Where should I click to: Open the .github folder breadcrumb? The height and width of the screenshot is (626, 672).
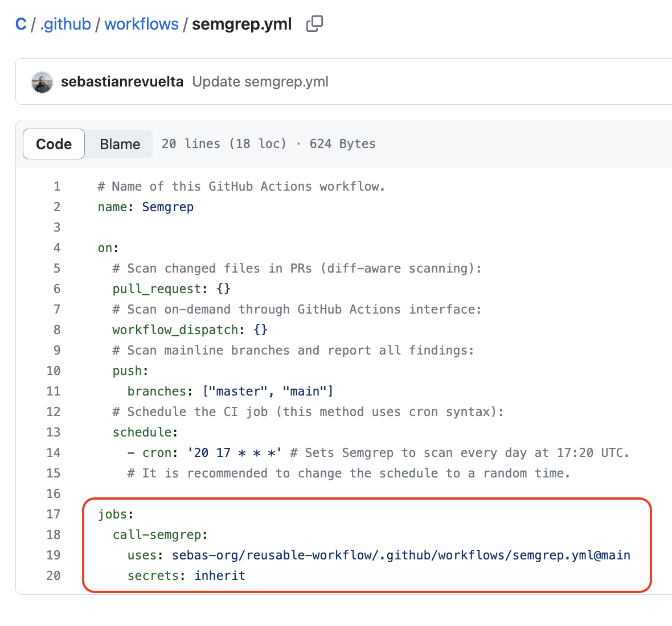tap(65, 24)
